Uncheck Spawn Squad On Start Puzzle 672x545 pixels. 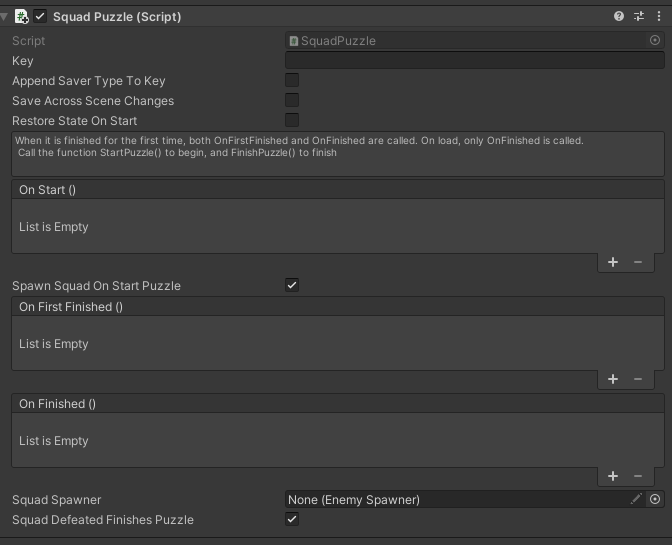292,285
